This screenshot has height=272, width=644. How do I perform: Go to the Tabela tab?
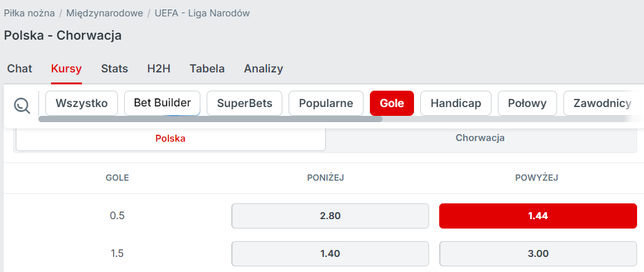point(207,69)
